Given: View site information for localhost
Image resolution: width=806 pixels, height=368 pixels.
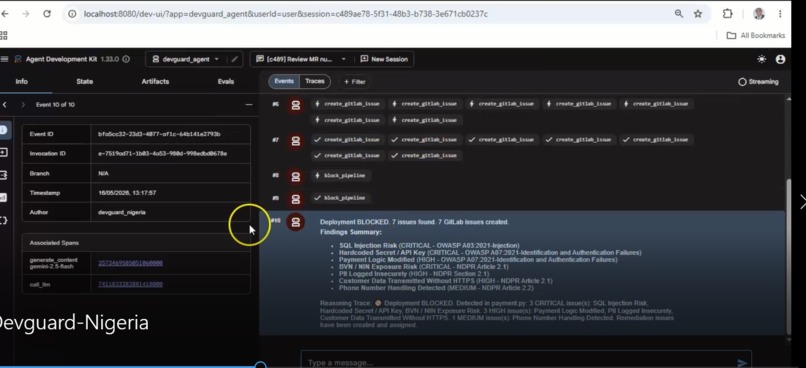Looking at the screenshot, I should point(72,14).
